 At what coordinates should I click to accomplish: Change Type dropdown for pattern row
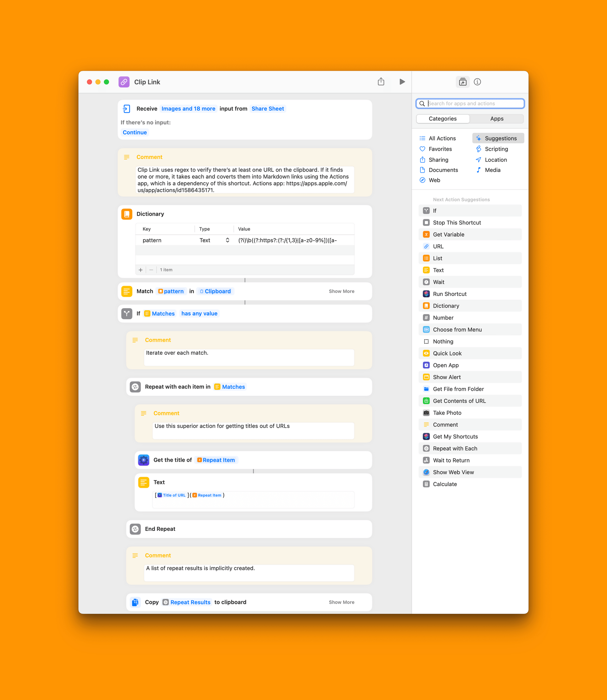point(214,240)
